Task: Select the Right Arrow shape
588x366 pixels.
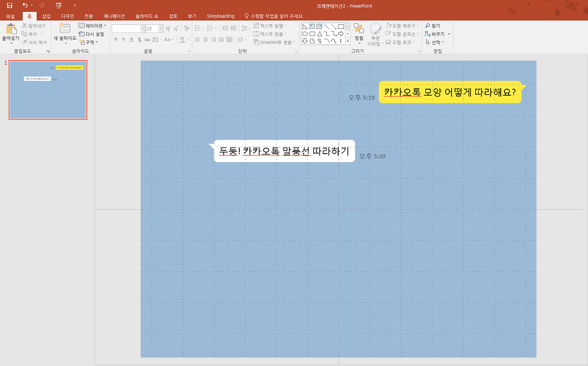Action: [341, 34]
